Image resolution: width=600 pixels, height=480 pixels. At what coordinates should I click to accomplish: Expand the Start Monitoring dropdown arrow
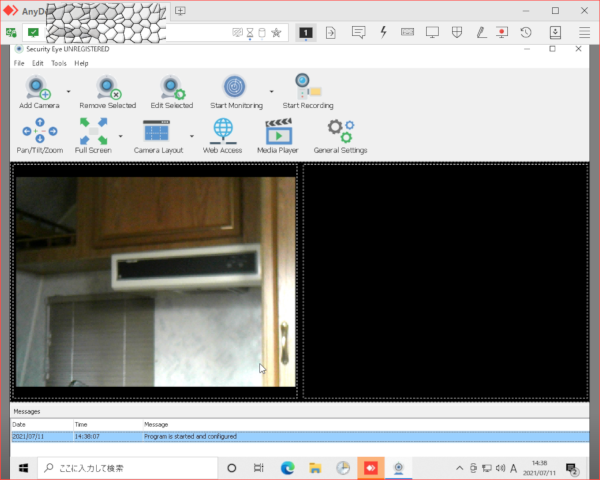pyautogui.click(x=271, y=91)
